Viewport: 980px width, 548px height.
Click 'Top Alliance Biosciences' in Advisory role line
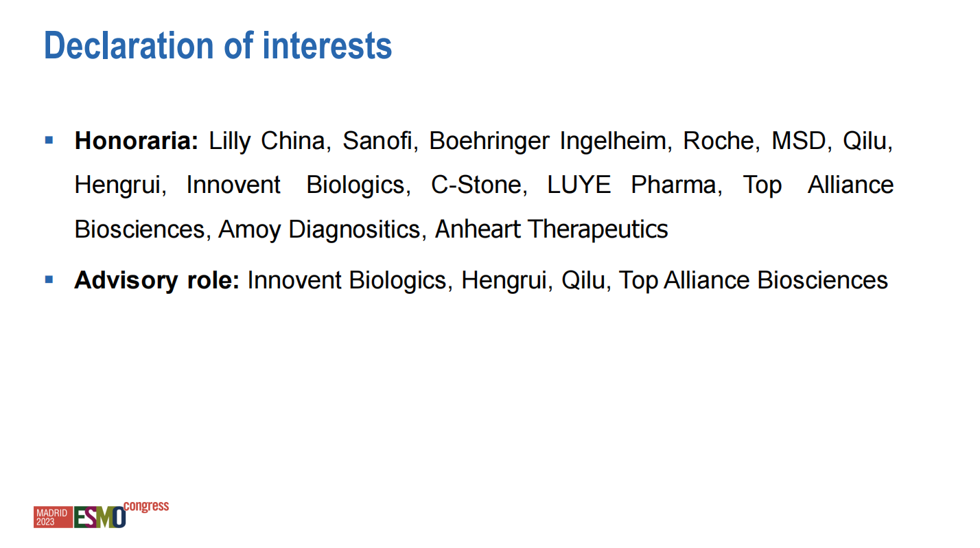754,280
